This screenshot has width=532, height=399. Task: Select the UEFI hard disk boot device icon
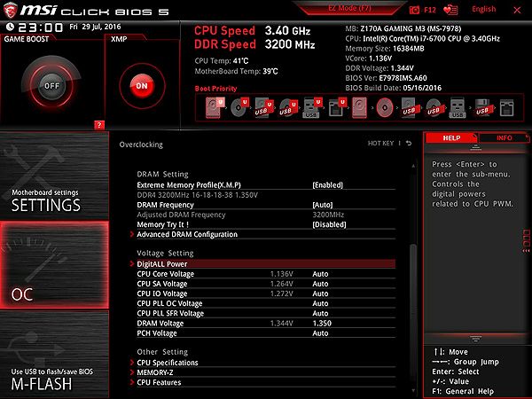tap(215, 107)
